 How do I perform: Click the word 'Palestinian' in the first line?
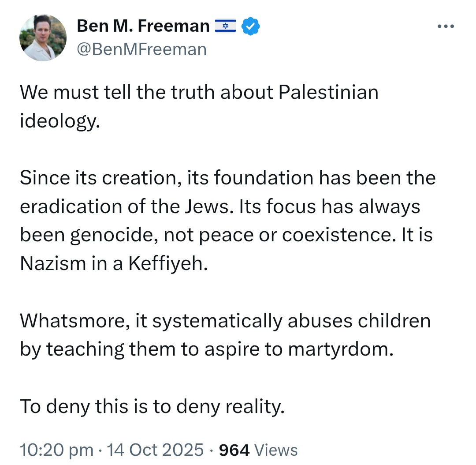(x=328, y=92)
